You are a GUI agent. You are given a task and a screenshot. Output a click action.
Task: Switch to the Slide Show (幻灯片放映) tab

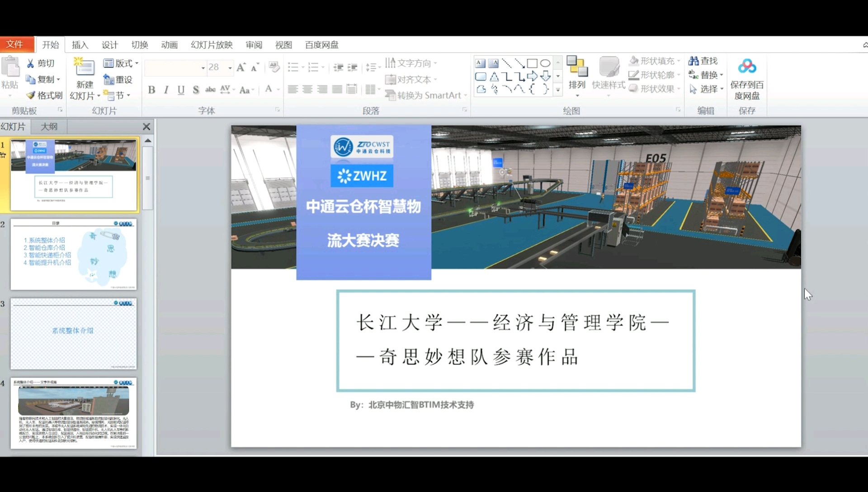tap(212, 45)
